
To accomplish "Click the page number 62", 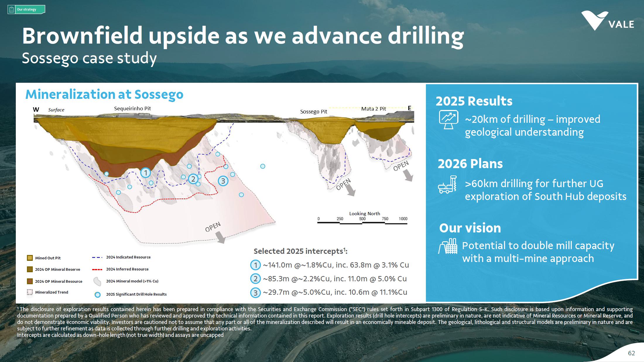I will click(631, 353).
